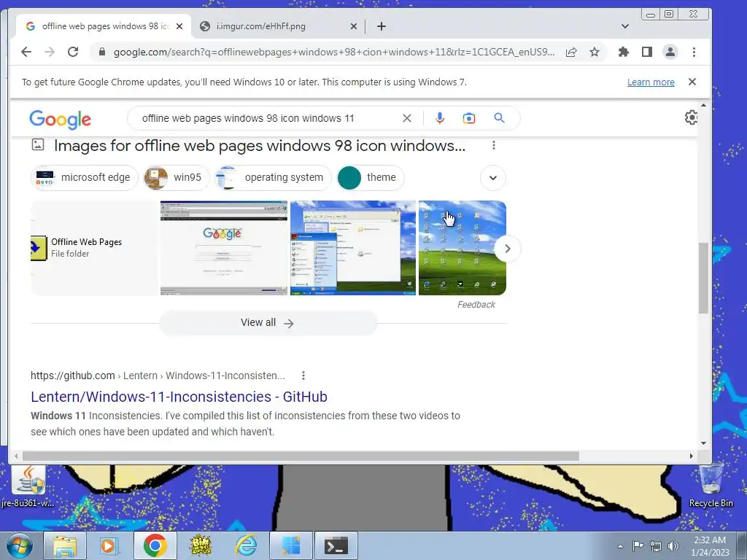Open options for the GitHub result
747x560 pixels.
point(303,376)
